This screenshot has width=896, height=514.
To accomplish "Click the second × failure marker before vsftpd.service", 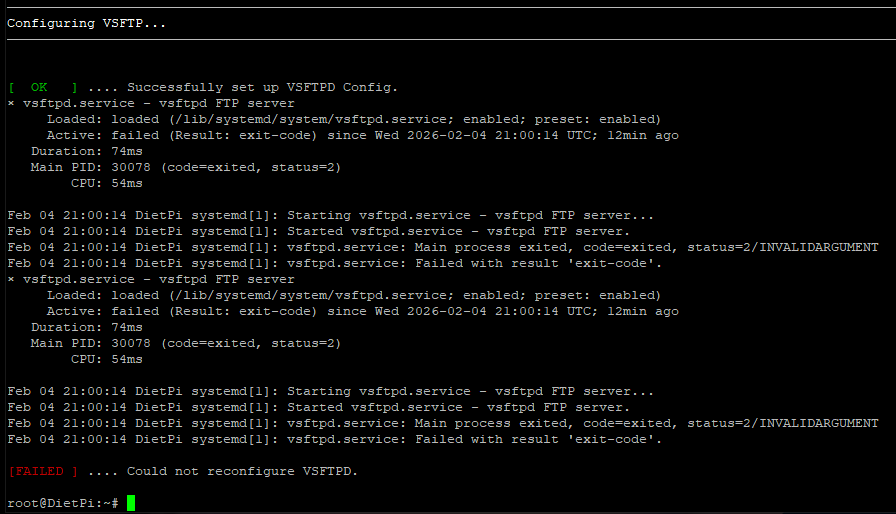I will 11,279.
